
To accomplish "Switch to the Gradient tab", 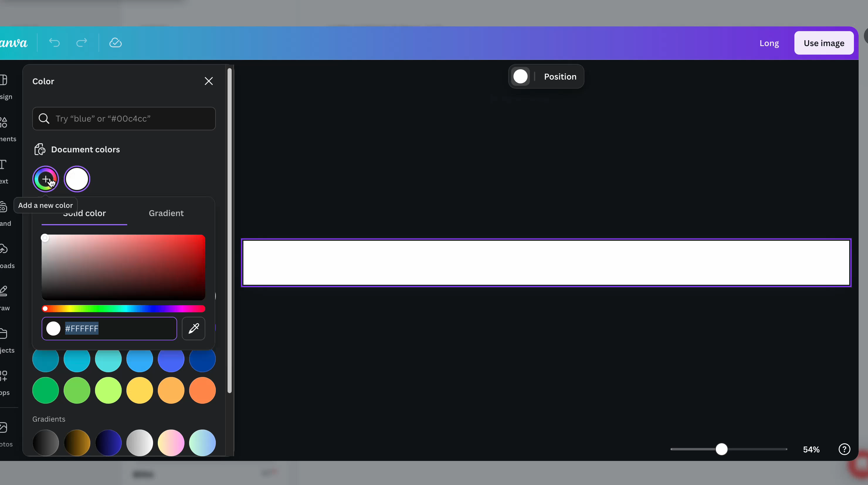I will [x=166, y=213].
